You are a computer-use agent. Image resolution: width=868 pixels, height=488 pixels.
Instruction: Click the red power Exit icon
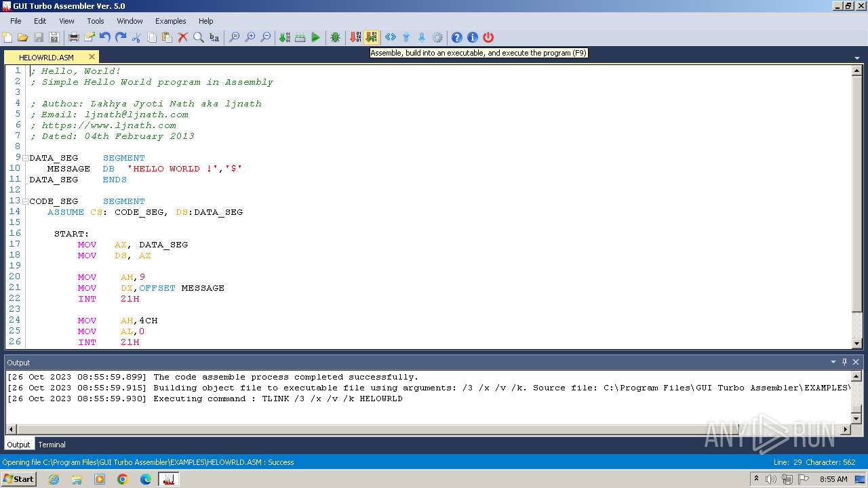pyautogui.click(x=488, y=37)
